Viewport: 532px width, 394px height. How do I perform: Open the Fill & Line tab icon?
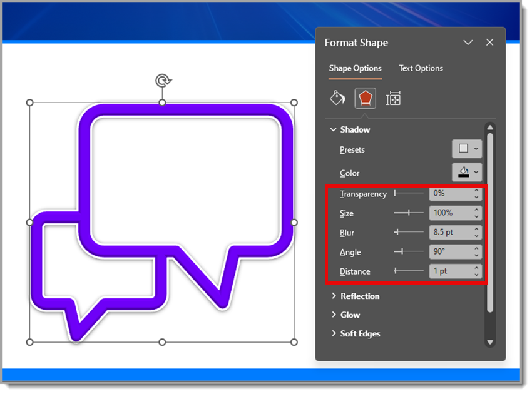click(x=337, y=98)
